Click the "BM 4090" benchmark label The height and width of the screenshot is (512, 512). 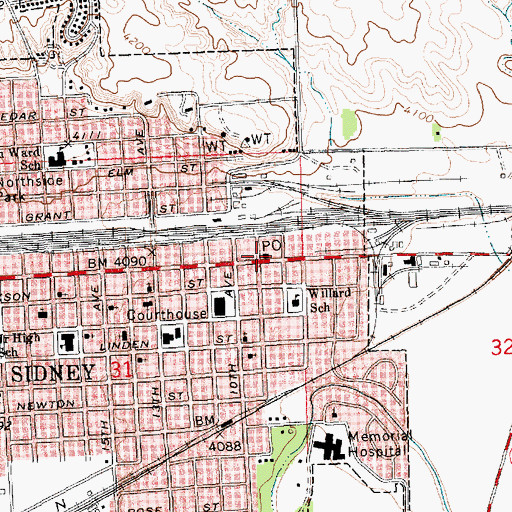pos(117,262)
